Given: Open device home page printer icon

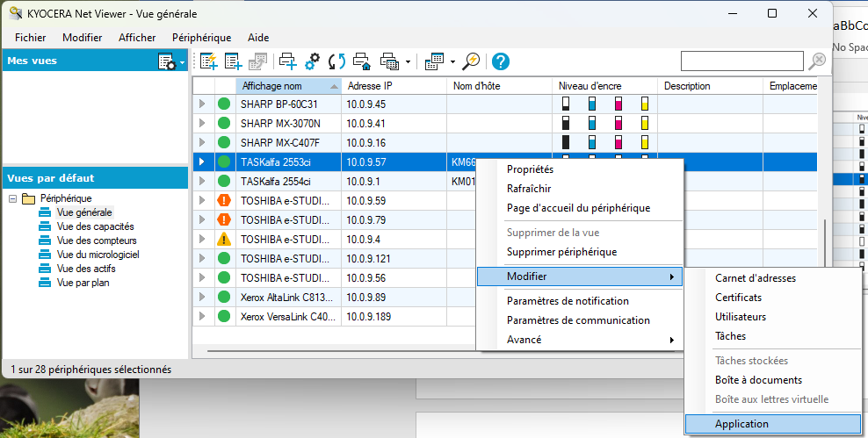Looking at the screenshot, I should coord(361,61).
